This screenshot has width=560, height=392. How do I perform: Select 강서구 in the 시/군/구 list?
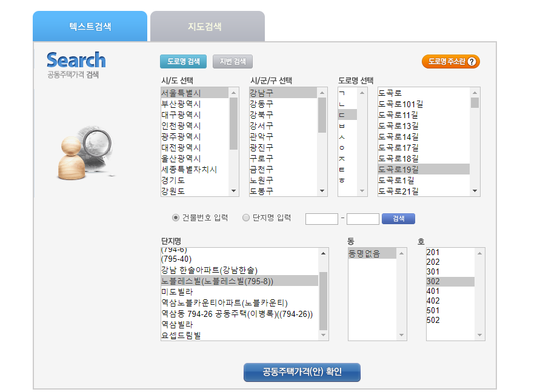coord(283,125)
